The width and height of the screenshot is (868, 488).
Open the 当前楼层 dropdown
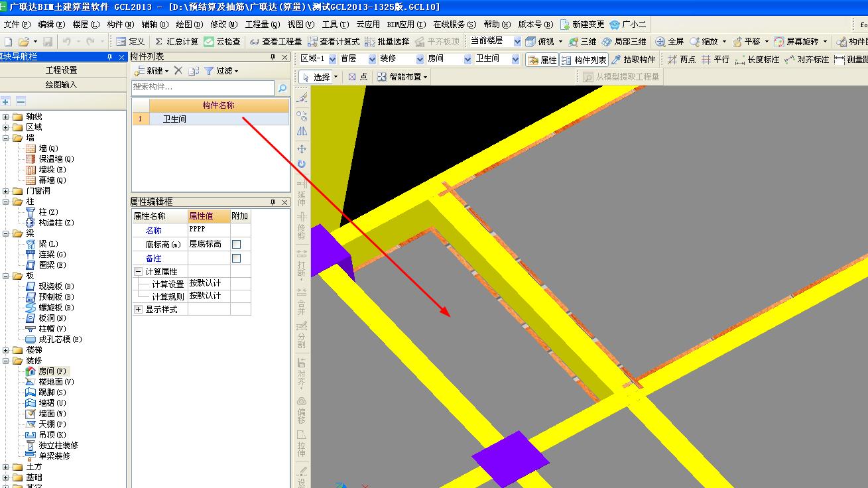[x=517, y=41]
